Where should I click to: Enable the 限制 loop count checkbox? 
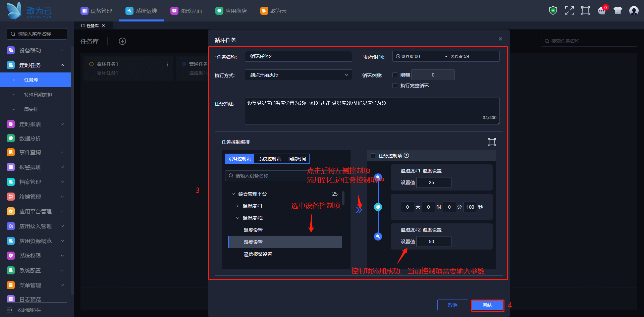395,75
